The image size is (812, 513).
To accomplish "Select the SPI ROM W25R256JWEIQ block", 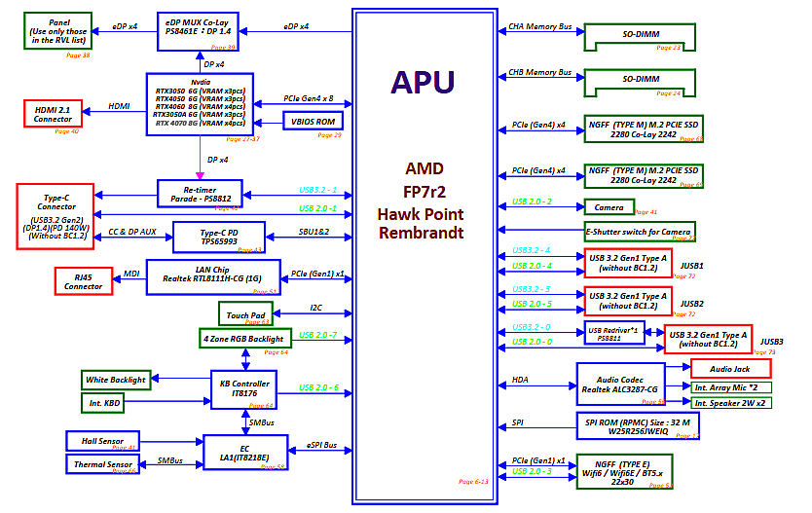I will tap(638, 426).
